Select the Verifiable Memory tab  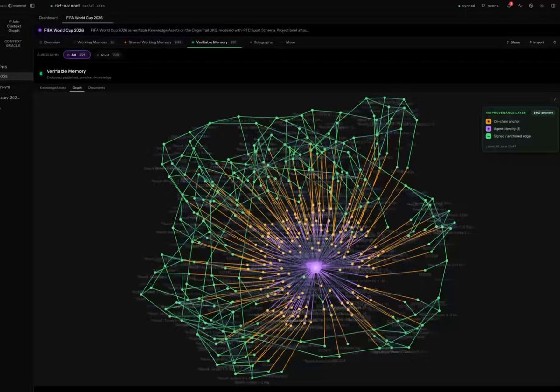[214, 42]
